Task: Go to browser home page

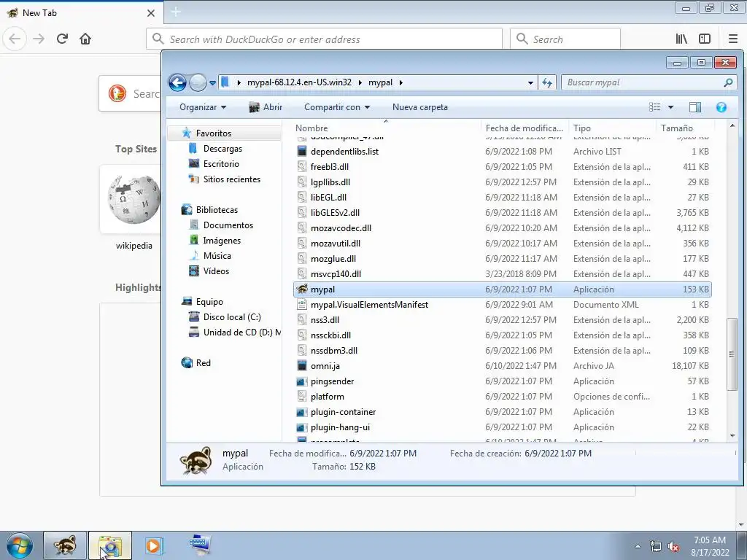Action: coord(85,39)
